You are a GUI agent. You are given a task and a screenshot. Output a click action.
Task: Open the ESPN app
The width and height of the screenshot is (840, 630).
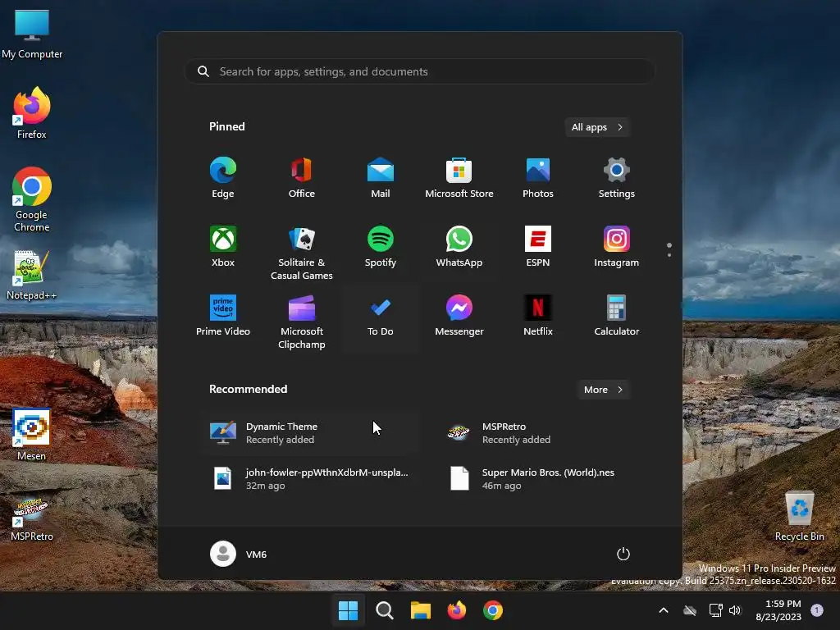538,247
